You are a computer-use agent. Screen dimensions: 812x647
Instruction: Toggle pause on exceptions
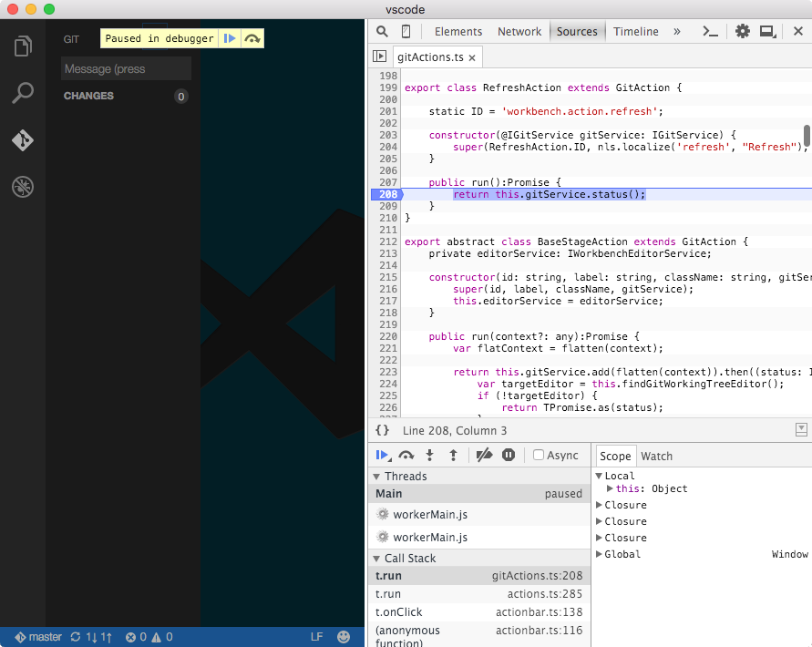coord(509,456)
